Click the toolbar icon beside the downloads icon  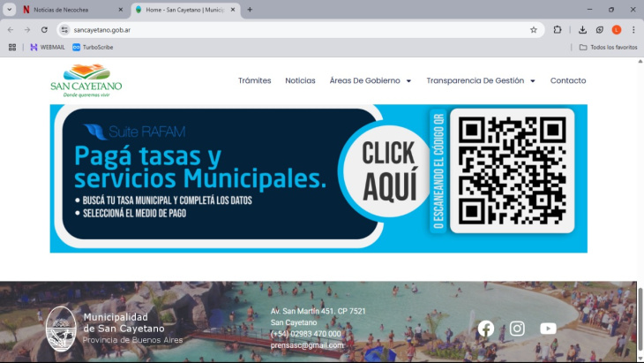click(x=600, y=30)
